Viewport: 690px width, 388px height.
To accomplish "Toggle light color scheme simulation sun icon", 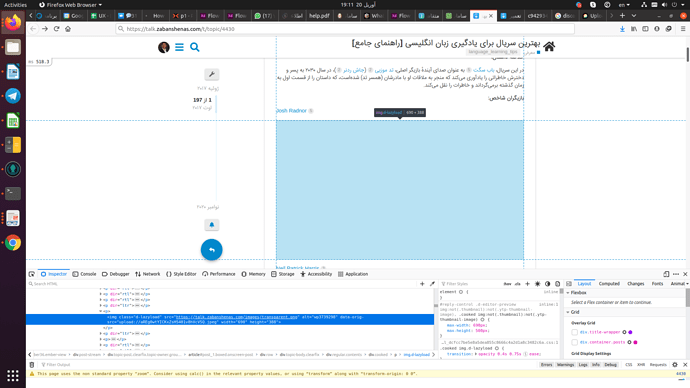I will tap(537, 284).
